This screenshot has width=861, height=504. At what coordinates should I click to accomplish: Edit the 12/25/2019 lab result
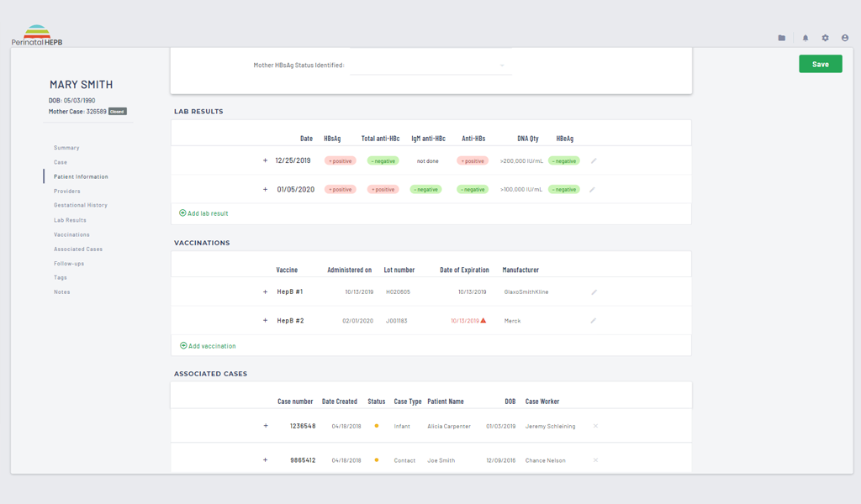(x=594, y=160)
